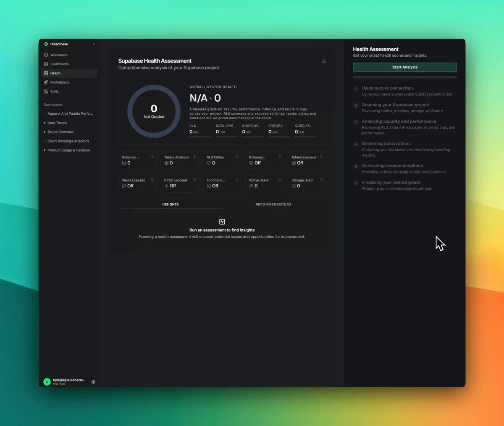Click info icon on Functions card
Viewport: 504px width, 426px height.
pyautogui.click(x=237, y=180)
